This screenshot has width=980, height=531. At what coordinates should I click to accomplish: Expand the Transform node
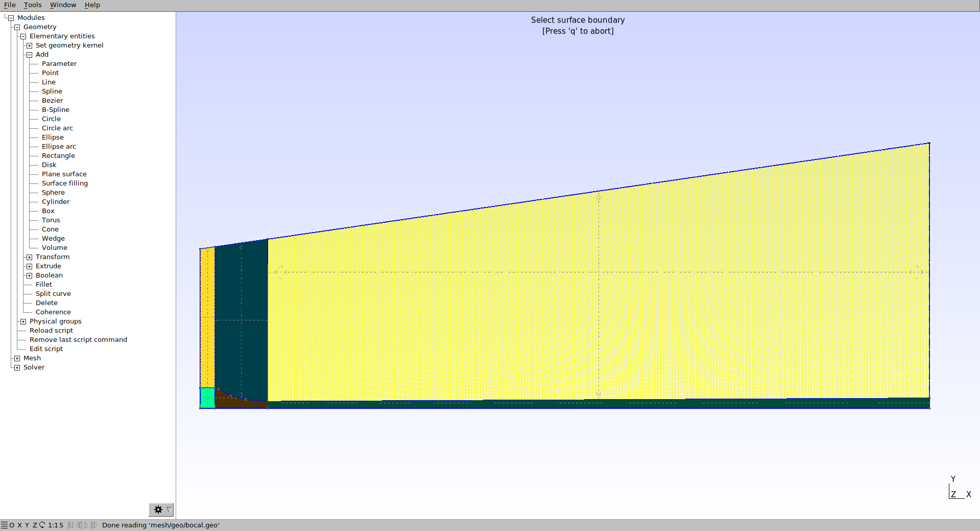tap(29, 257)
